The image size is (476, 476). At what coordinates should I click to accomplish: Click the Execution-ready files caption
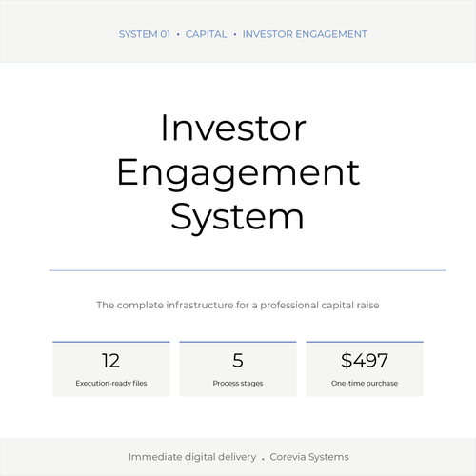tap(111, 384)
